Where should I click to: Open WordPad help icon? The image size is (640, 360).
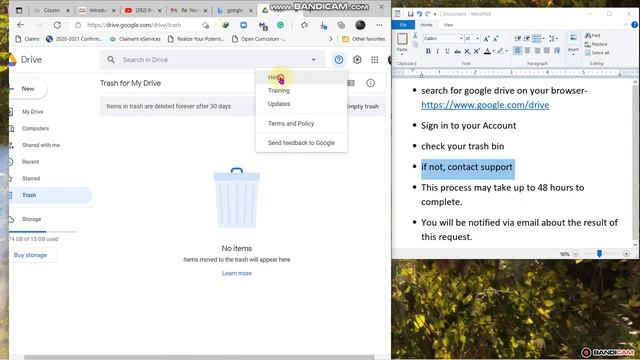pyautogui.click(x=634, y=25)
